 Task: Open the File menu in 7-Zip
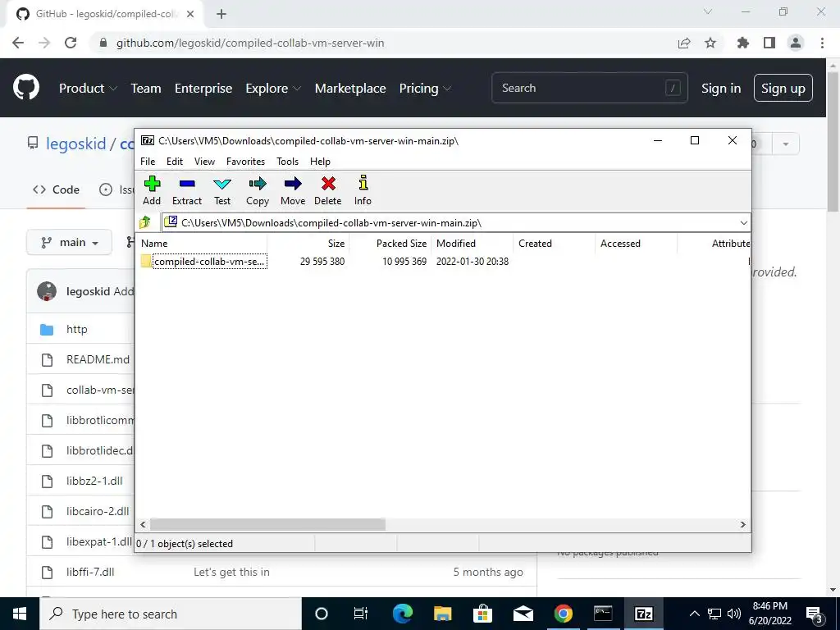coord(148,162)
